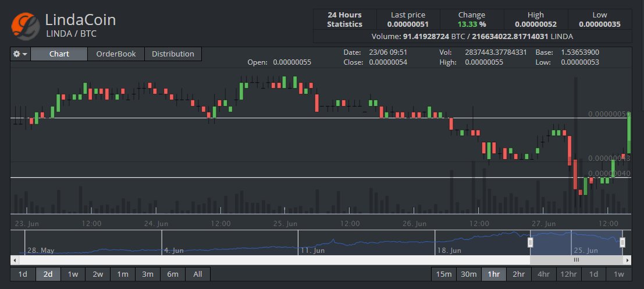Click the navigator scrollbar left arrow
The image size is (644, 289).
click(x=15, y=260)
